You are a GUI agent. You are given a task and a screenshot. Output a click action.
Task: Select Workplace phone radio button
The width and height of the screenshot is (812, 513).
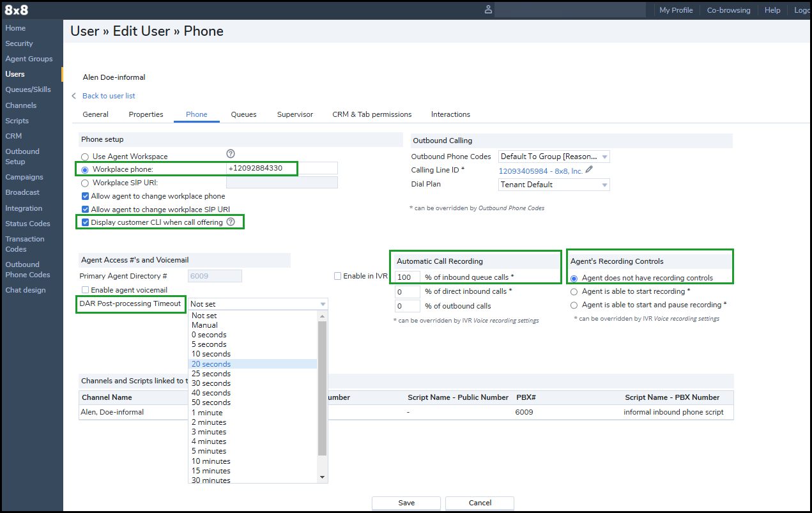click(x=85, y=169)
